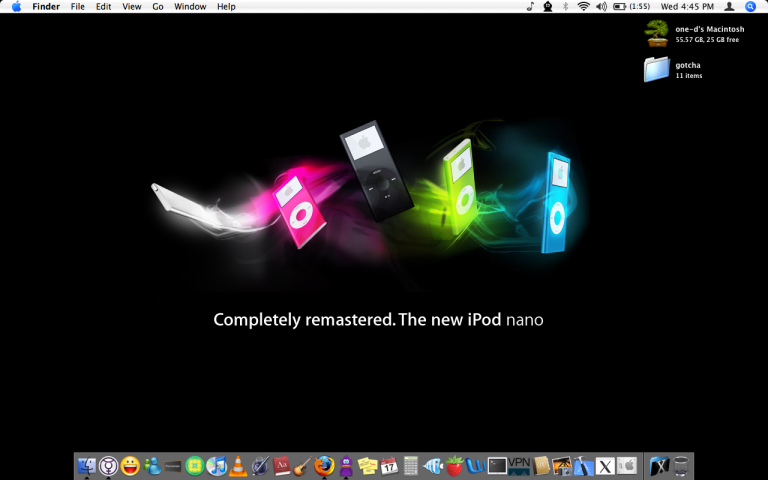The height and width of the screenshot is (480, 768).
Task: Open the Edit menu
Action: point(103,6)
